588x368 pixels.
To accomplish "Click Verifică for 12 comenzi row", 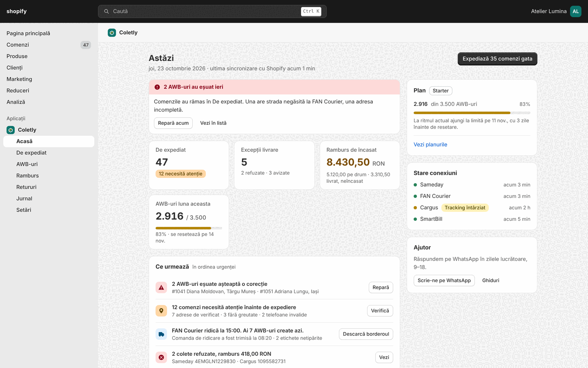I will click(380, 311).
